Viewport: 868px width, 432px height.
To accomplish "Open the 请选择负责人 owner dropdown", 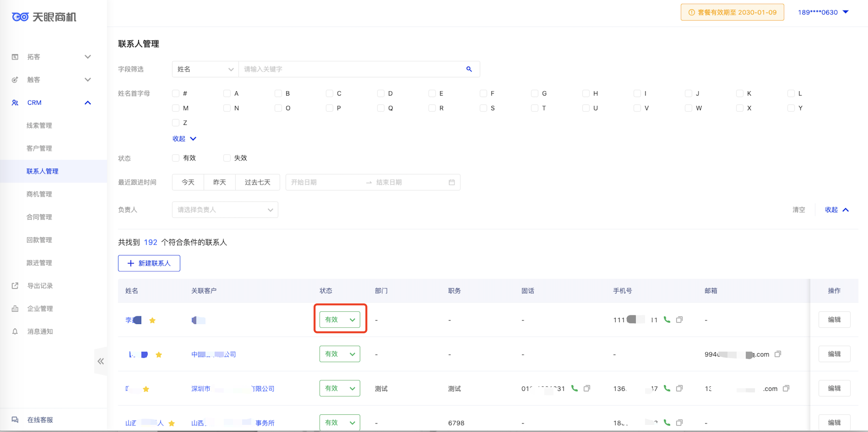I will [x=225, y=209].
